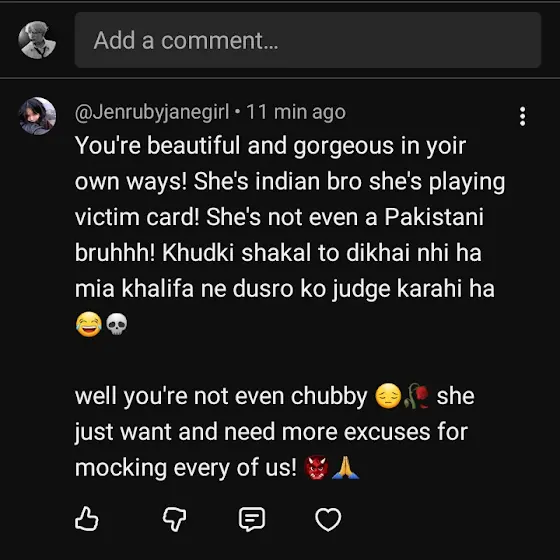Click the word Pakistani in comment

(434, 217)
